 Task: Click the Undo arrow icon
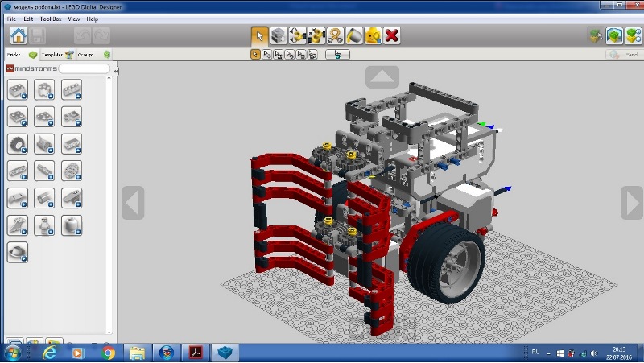coord(83,35)
